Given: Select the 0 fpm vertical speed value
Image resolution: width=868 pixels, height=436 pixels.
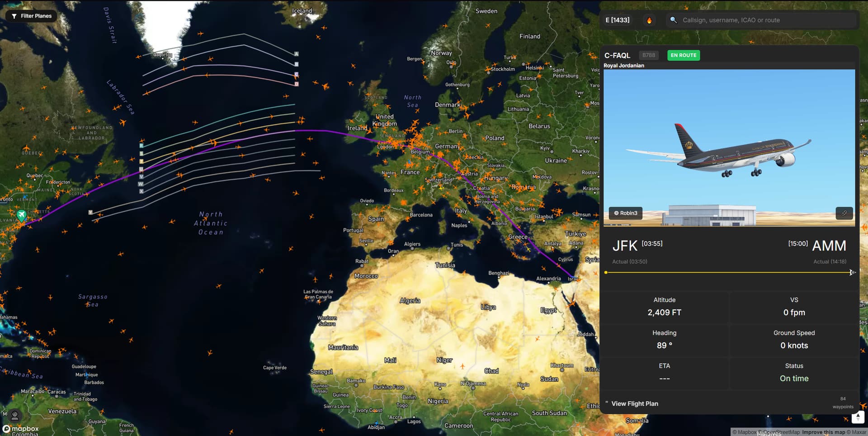Looking at the screenshot, I should click(794, 313).
